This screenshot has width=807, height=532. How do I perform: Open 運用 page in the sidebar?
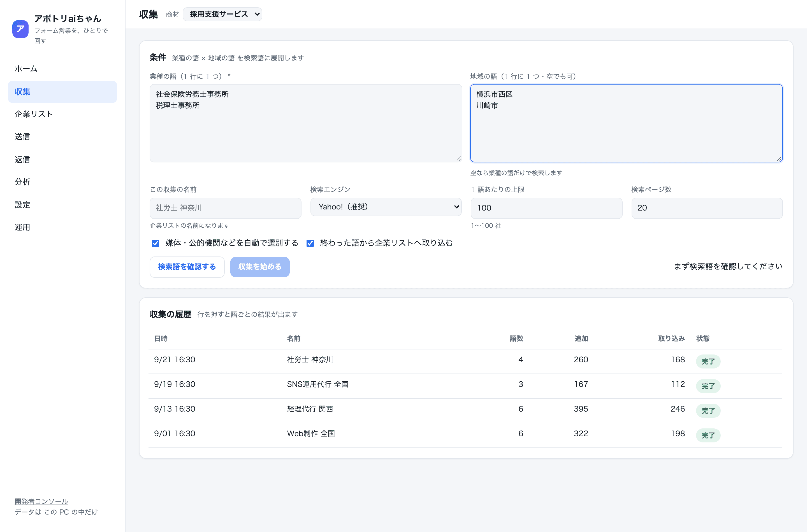pyautogui.click(x=62, y=227)
